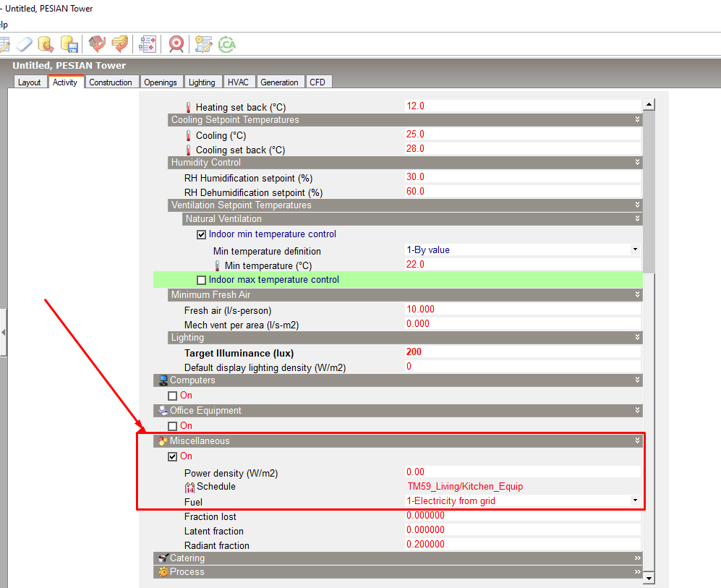Click the stacked layers with arrow icon
The image size is (721, 588).
pyautogui.click(x=120, y=44)
